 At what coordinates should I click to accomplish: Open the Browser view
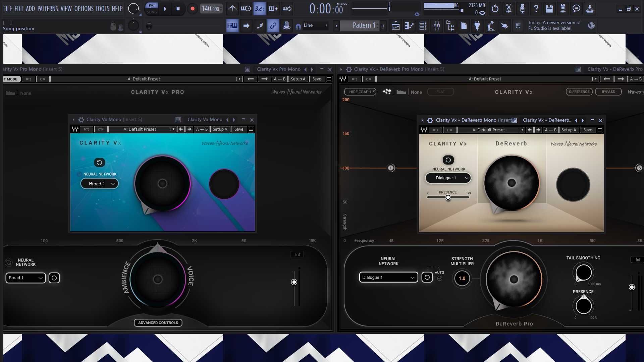[450, 25]
